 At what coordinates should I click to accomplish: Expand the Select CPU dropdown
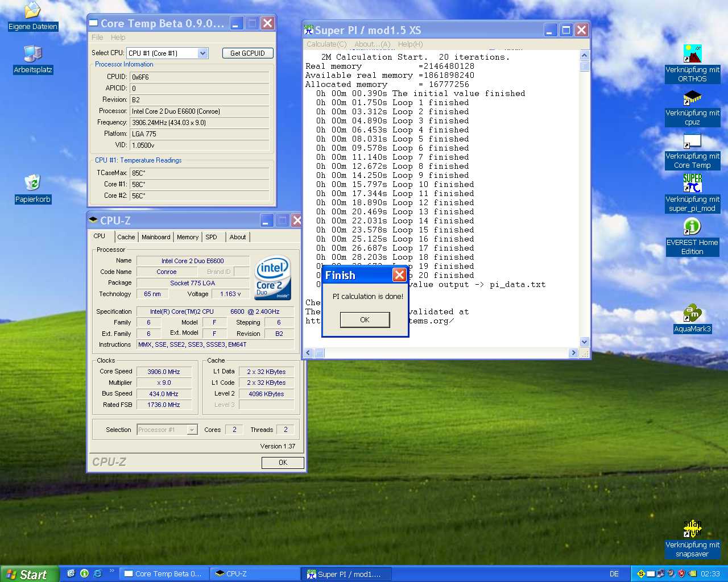click(x=202, y=53)
